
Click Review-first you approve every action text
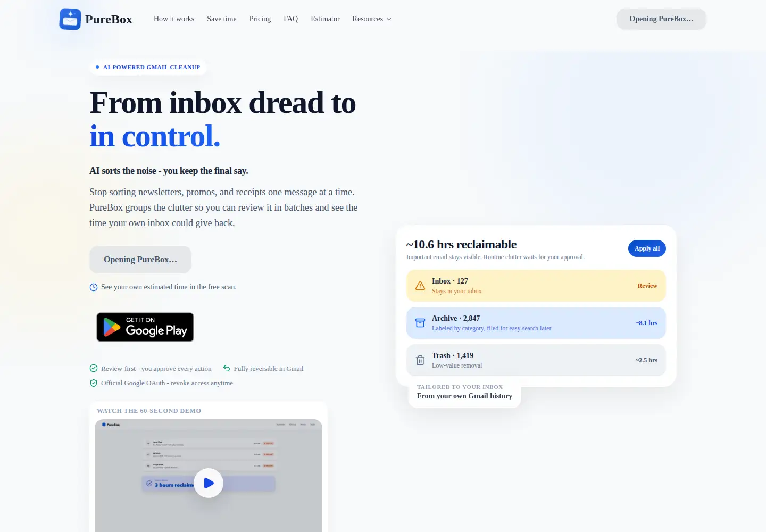tap(156, 368)
